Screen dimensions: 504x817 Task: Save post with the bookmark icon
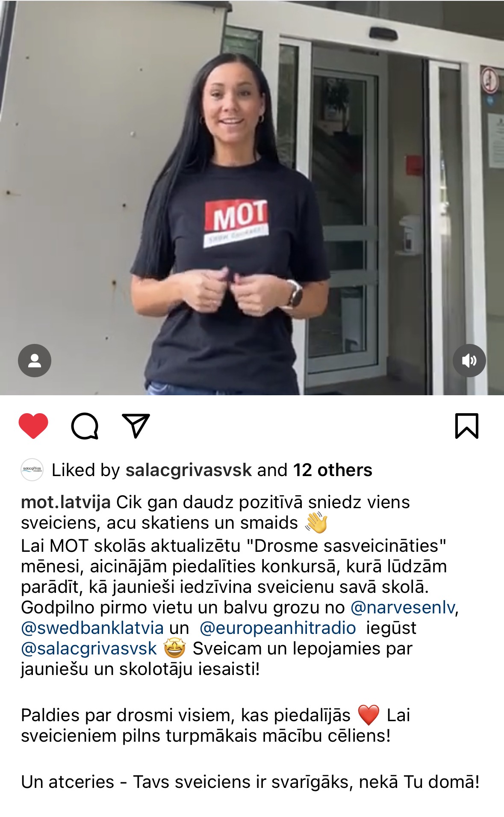pyautogui.click(x=467, y=426)
